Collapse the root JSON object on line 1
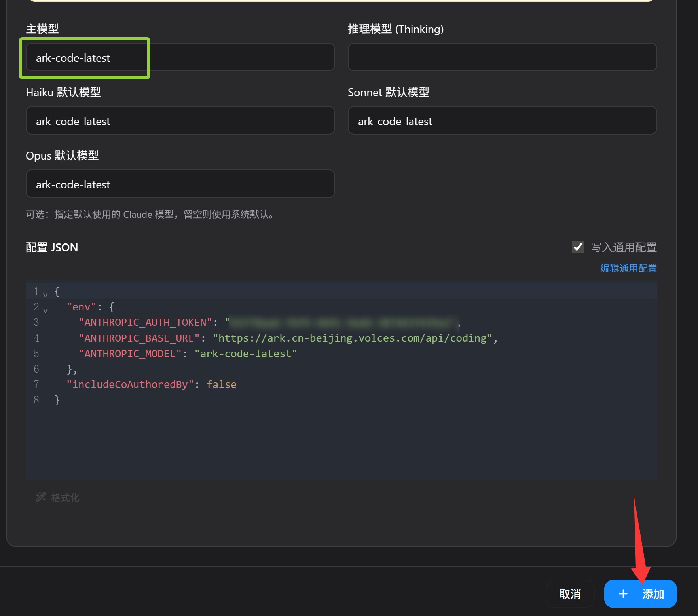Screen dimensions: 698x616 point(45,294)
